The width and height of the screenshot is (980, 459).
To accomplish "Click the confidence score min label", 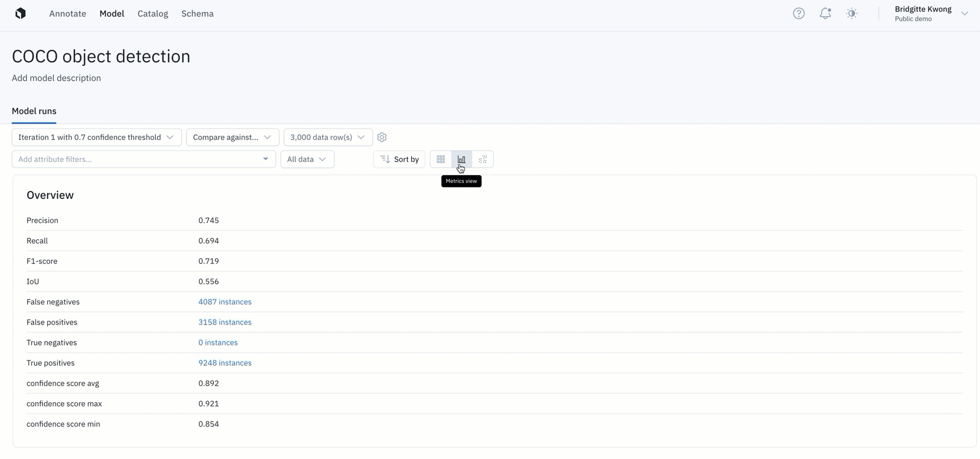I will tap(63, 424).
